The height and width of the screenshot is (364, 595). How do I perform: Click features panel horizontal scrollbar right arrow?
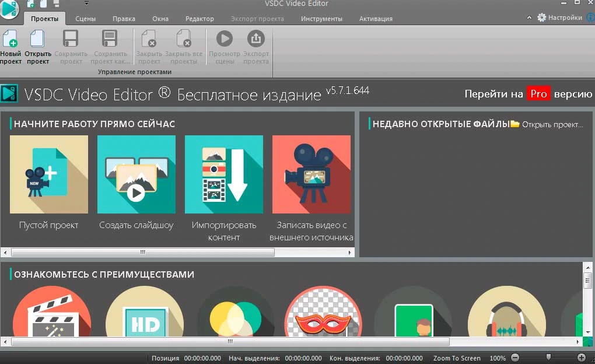point(577,342)
